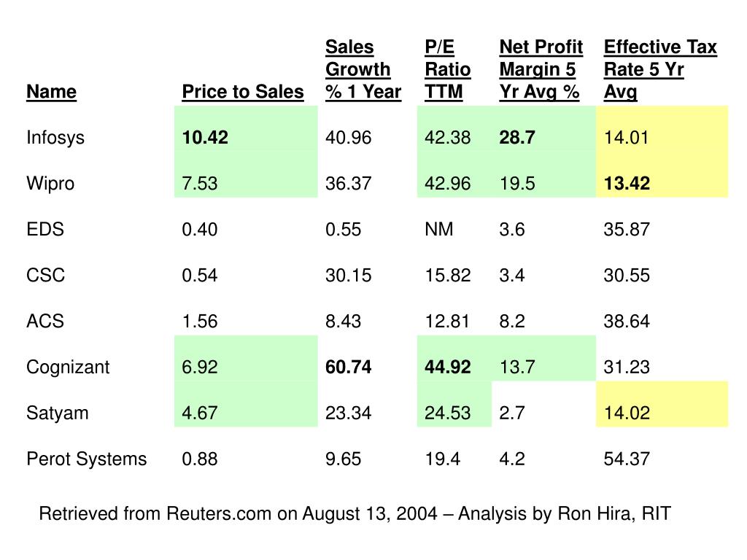The width and height of the screenshot is (747, 560).
Task: Click the underlined Name column header
Action: click(51, 92)
